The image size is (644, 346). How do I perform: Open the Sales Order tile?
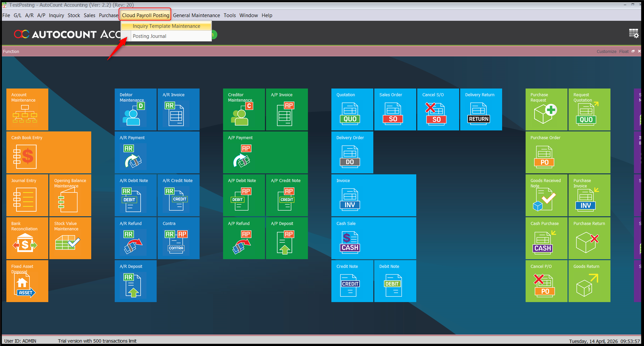[395, 109]
